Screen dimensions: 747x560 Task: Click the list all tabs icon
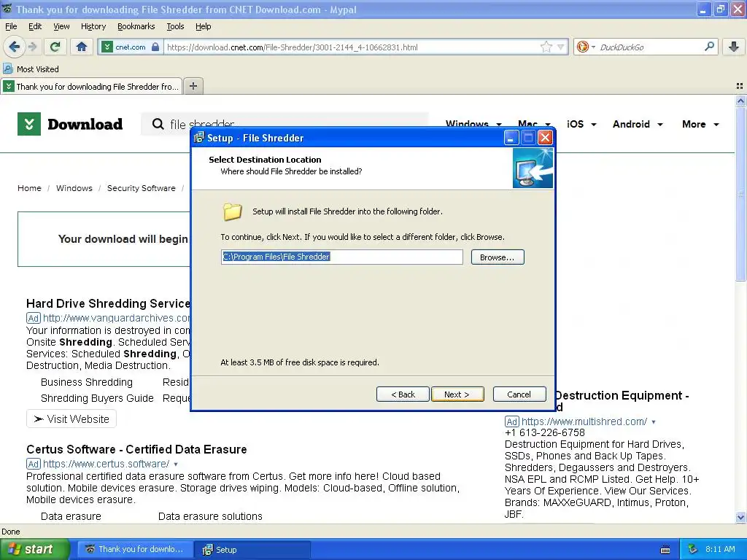click(x=740, y=86)
